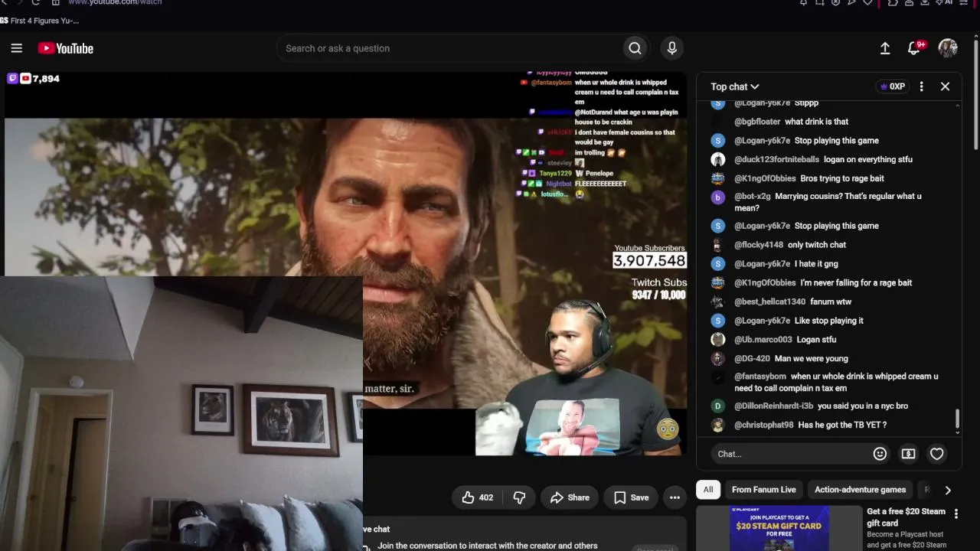The width and height of the screenshot is (980, 551).
Task: Click the message 'I hate it gng'
Action: (816, 264)
